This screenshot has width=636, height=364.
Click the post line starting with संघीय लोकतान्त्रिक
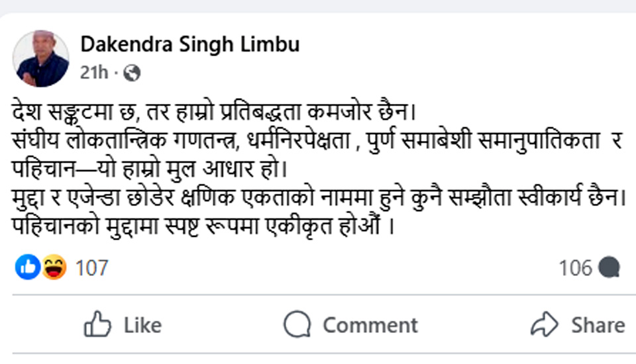[311, 140]
